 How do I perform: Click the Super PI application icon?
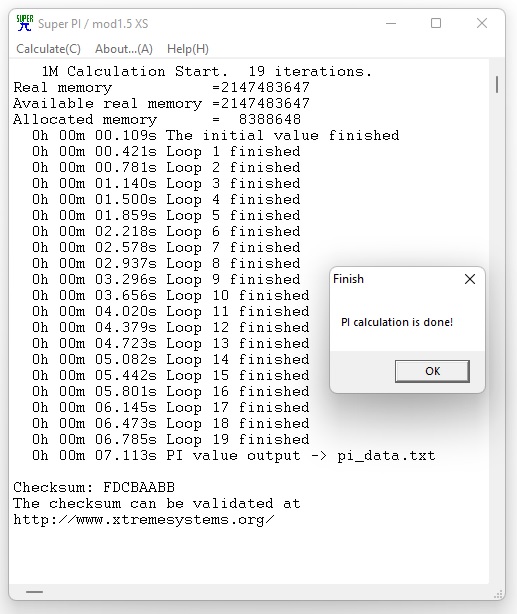coord(25,23)
